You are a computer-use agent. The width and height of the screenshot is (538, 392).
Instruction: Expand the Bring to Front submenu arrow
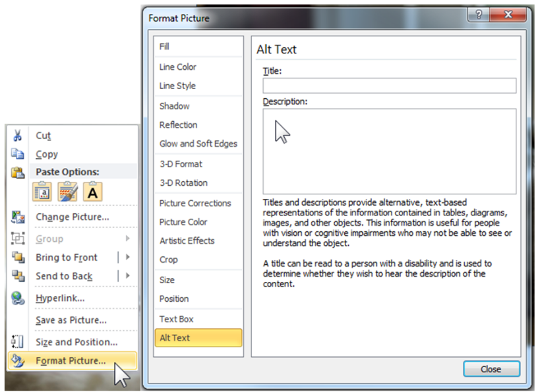128,258
